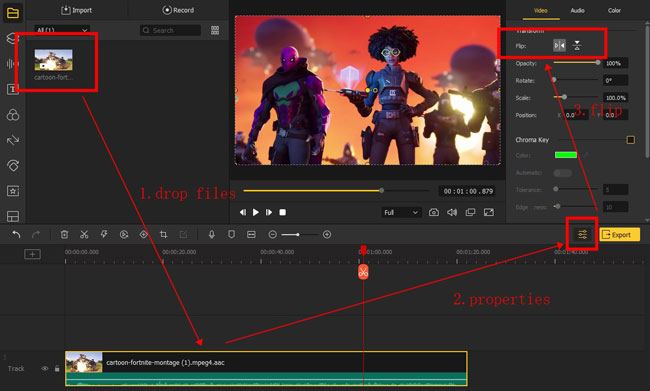Split clip with scissors tool

tap(84, 235)
